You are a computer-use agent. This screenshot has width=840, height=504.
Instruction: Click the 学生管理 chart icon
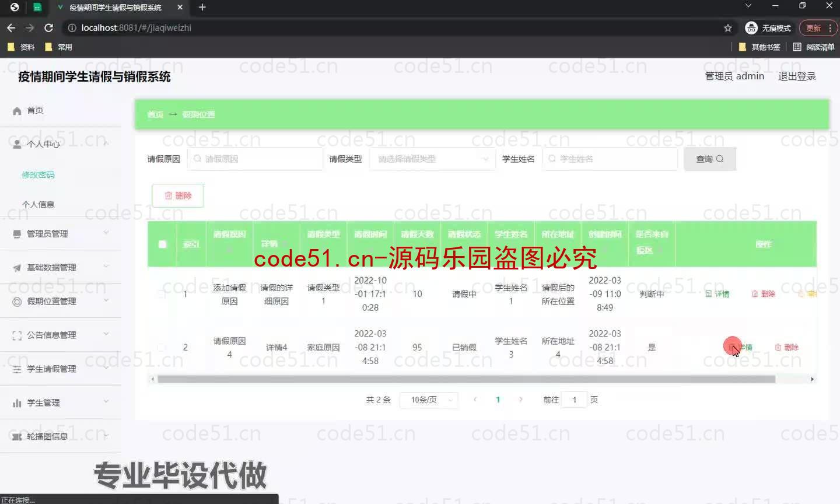[17, 403]
